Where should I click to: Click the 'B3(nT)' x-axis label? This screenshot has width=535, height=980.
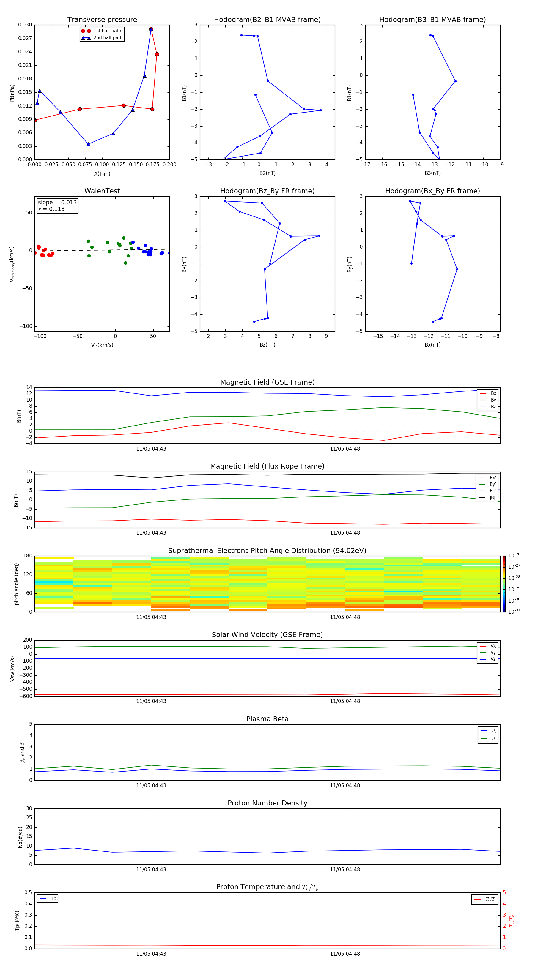click(432, 173)
